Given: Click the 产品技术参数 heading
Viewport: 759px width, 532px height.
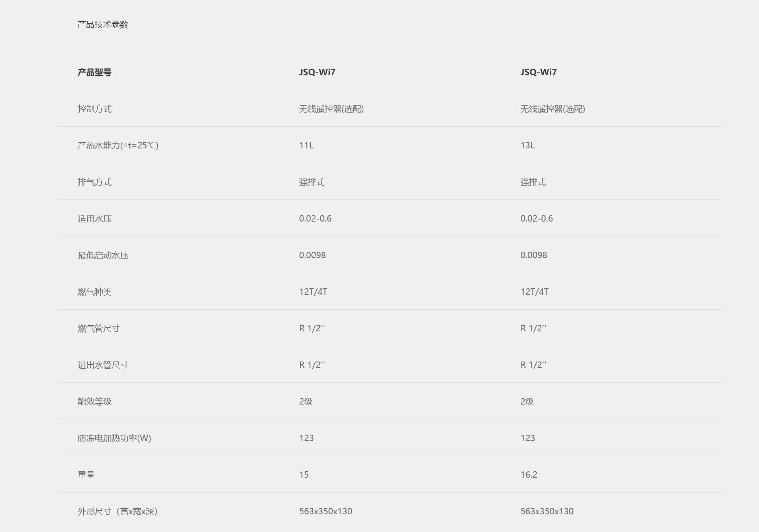Looking at the screenshot, I should 103,25.
